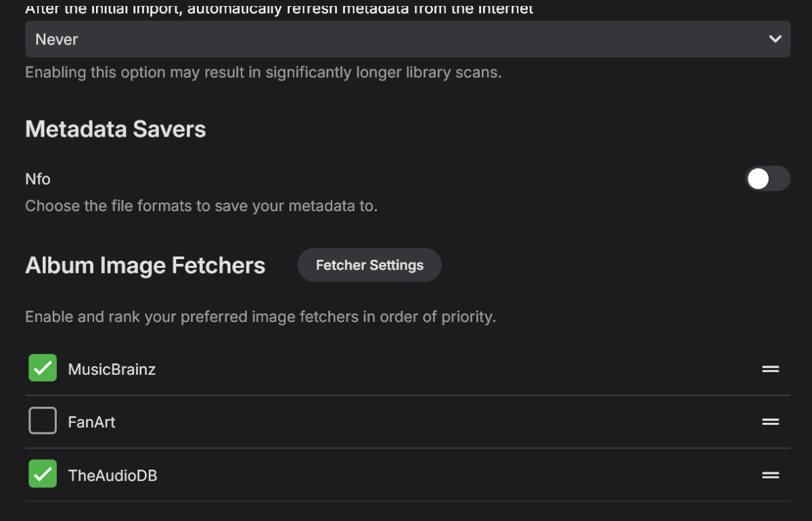Click the TheAudioDB reorder handle icon

coord(771,475)
